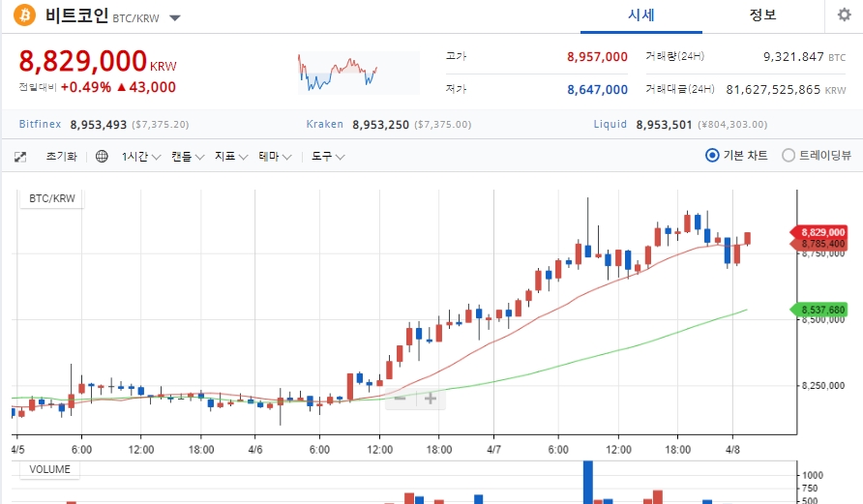Expand the BTC/KRW coin selector arrow

(x=175, y=18)
